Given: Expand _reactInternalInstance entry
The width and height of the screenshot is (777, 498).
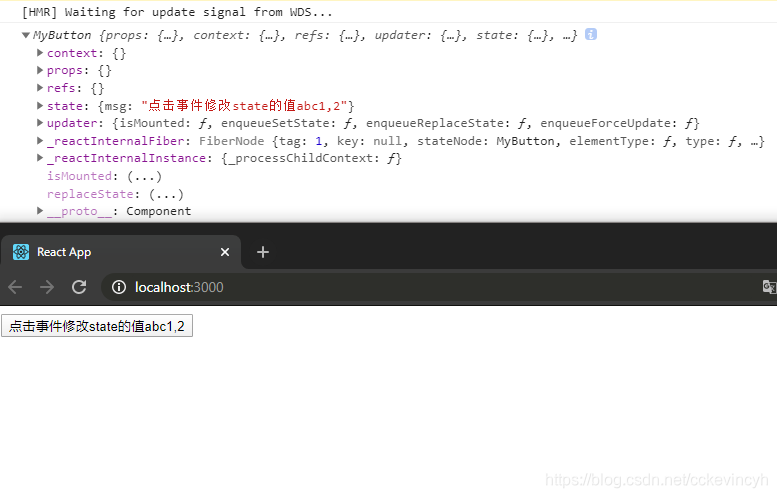Looking at the screenshot, I should [x=40, y=158].
